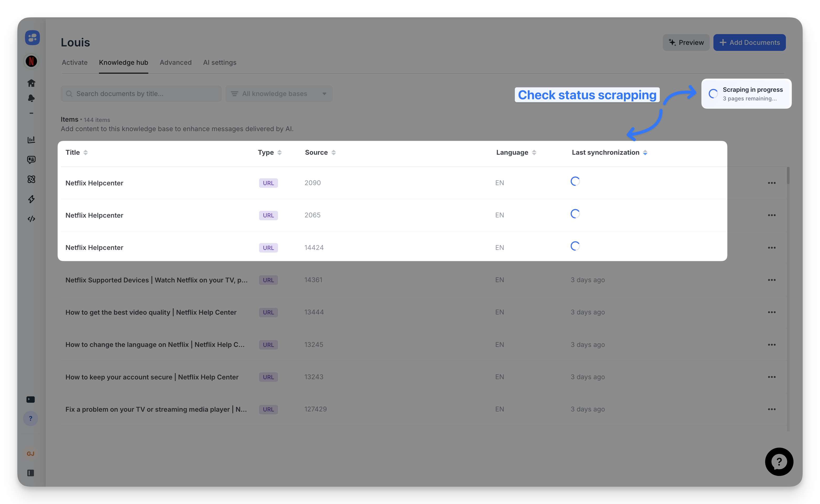Open the floating help chat bubble
The width and height of the screenshot is (820, 504).
click(x=779, y=462)
